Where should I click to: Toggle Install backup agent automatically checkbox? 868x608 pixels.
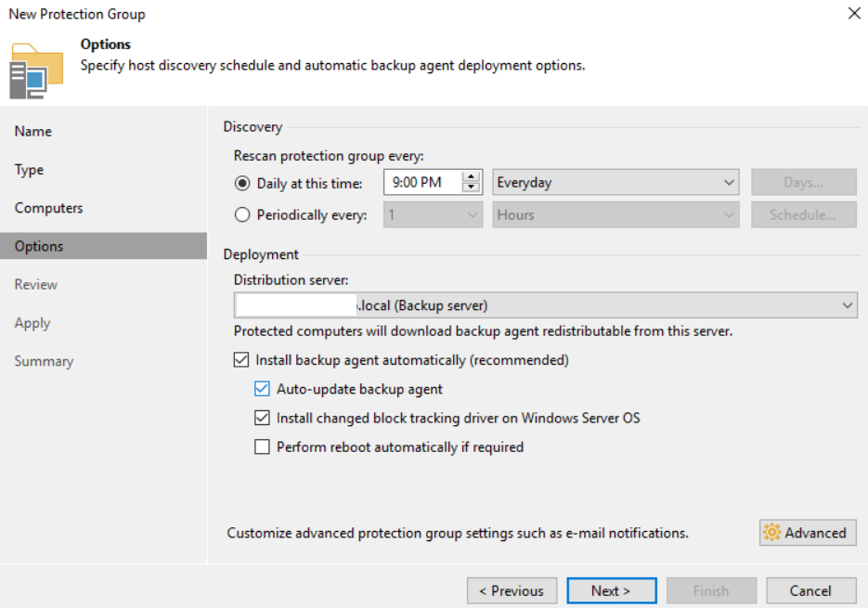241,360
